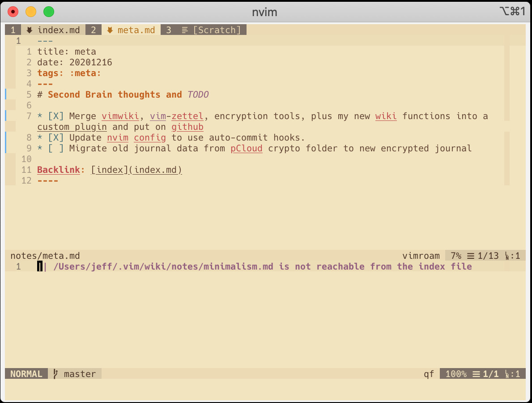Viewport: 532px width, 403px height.
Task: Click the date: 20201216 line
Action: coord(75,63)
